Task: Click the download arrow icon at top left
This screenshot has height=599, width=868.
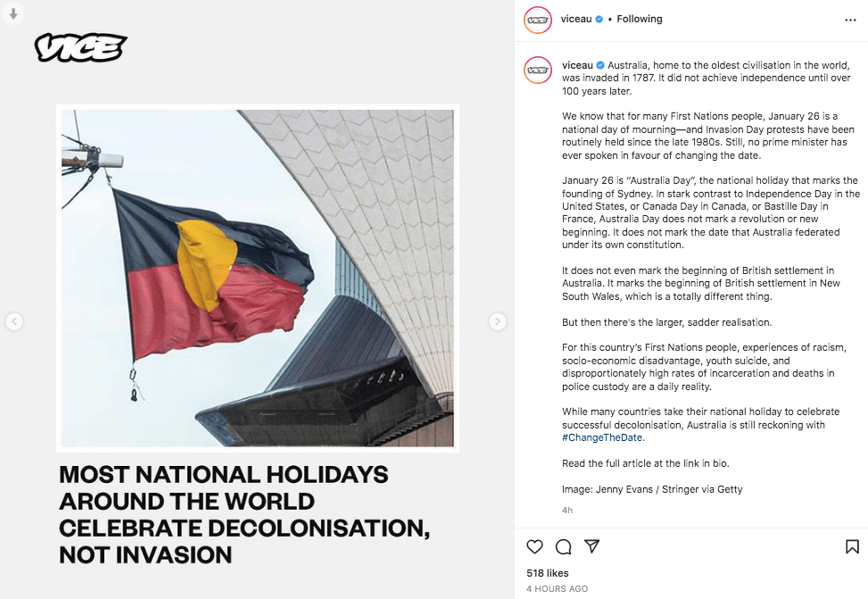Action: [x=12, y=12]
